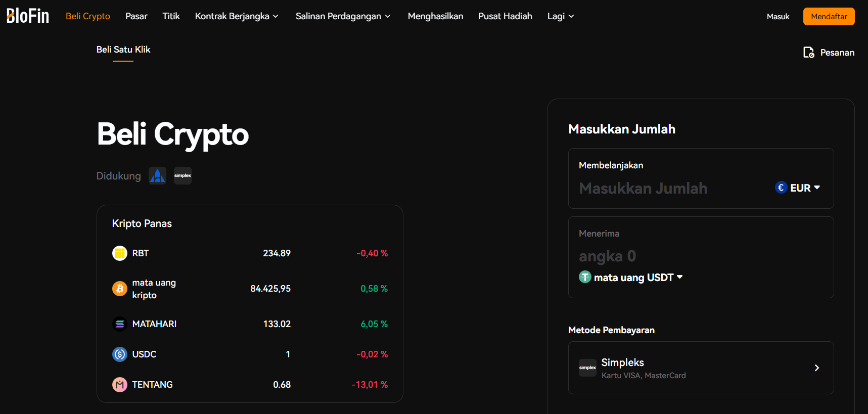The height and width of the screenshot is (414, 868).
Task: Open the mata uang USDT dropdown
Action: (631, 277)
